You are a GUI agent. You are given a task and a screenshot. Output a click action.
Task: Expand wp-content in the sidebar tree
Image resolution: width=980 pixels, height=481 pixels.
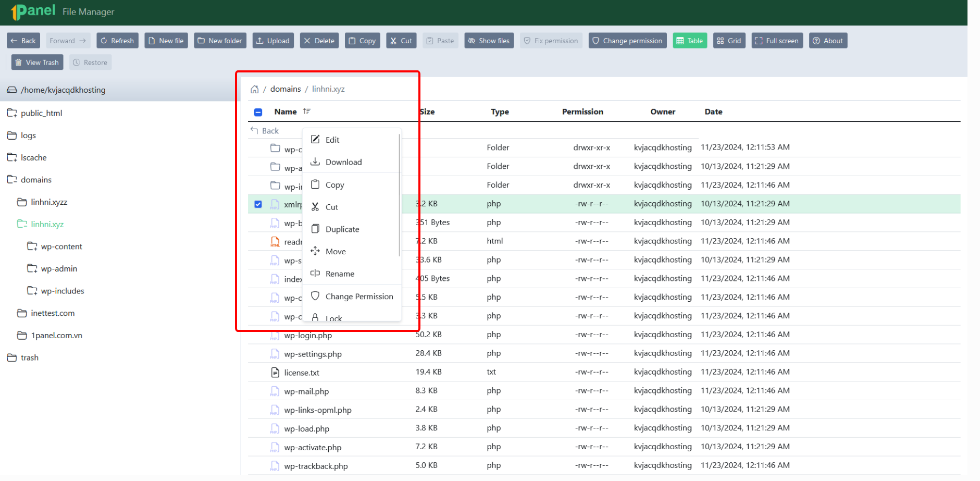tap(32, 246)
